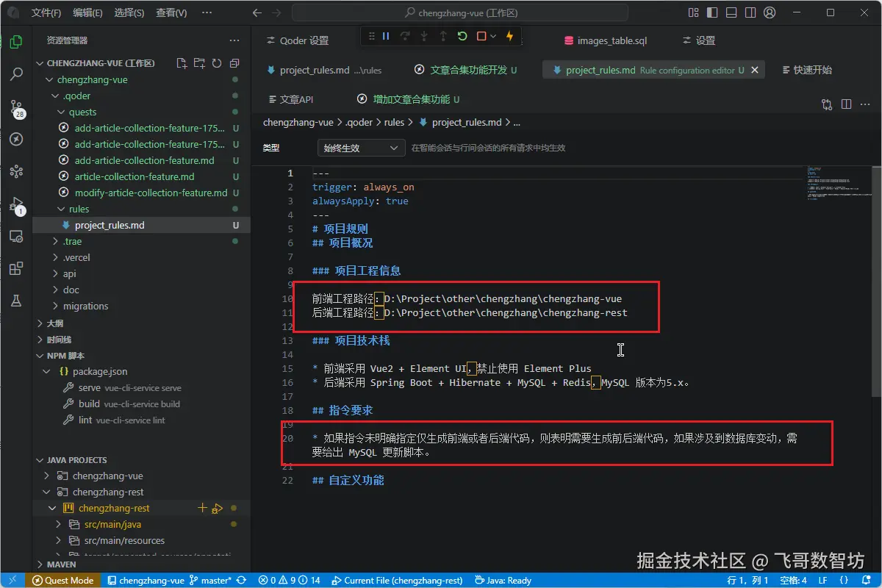Open the 选择(S) menu
882x588 pixels.
tap(129, 12)
